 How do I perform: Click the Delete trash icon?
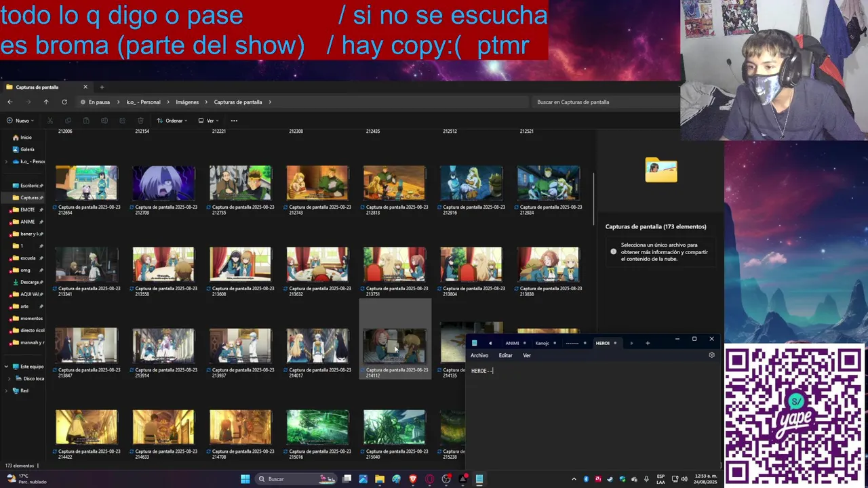[x=140, y=121]
